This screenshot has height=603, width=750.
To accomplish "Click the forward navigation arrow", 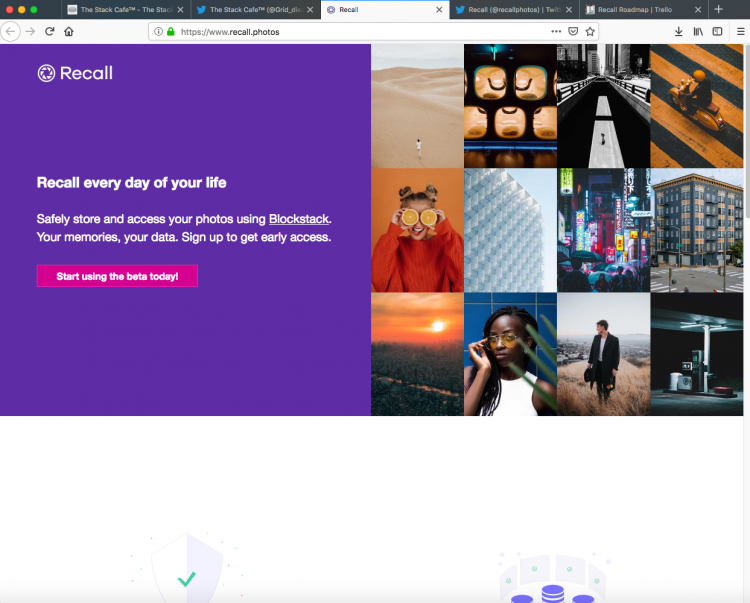I will [30, 32].
